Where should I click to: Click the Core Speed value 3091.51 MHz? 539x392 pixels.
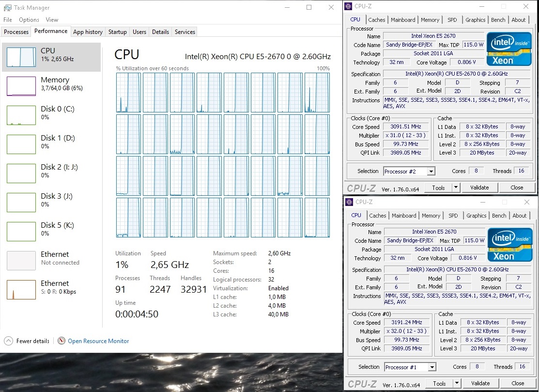point(406,126)
